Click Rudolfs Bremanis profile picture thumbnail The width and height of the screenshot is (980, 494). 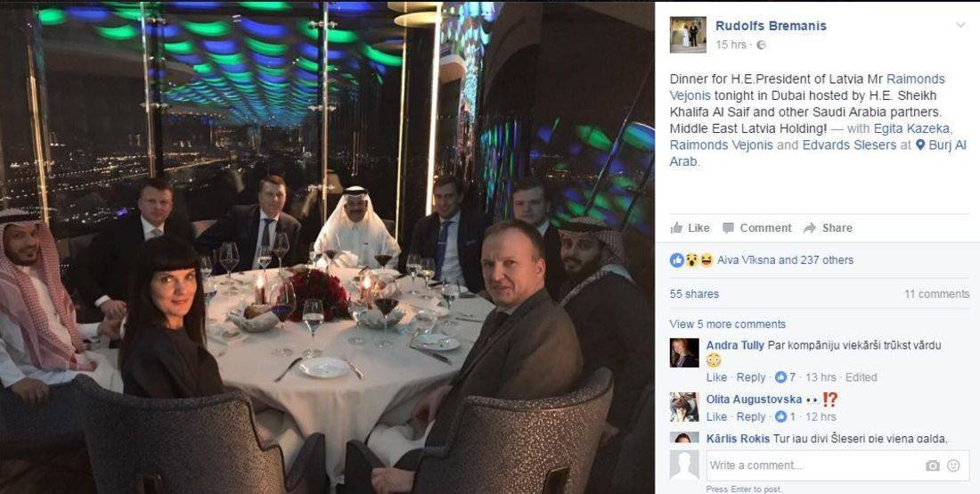pyautogui.click(x=688, y=35)
